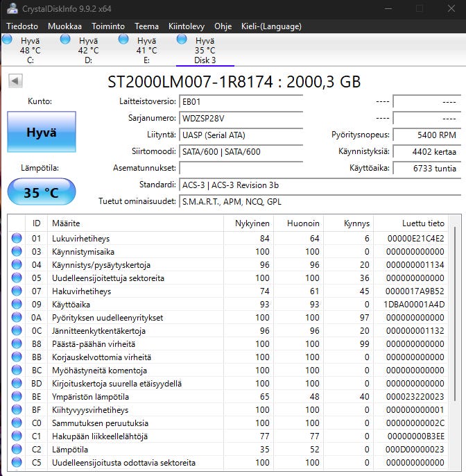This screenshot has height=476, width=466.
Task: Click the Määrite column header
Action: (136, 223)
